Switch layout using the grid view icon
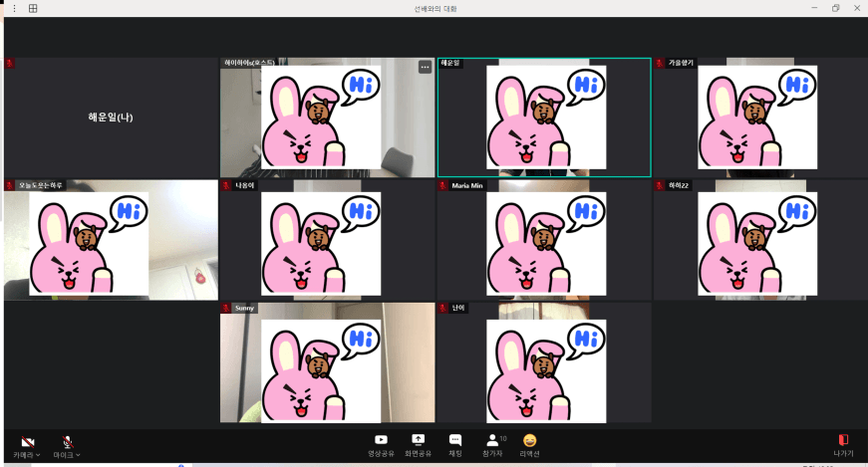Viewport: 868px width, 467px height. pos(33,8)
